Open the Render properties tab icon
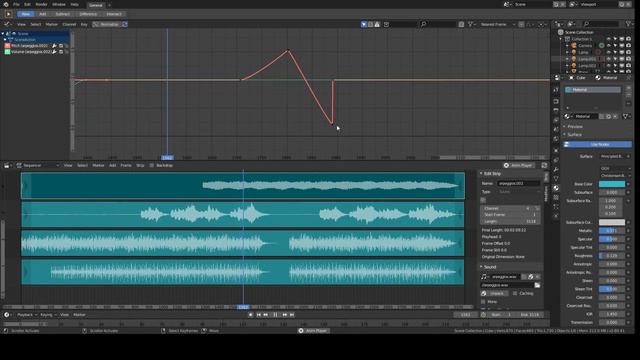The width and height of the screenshot is (640, 360). pyautogui.click(x=556, y=101)
